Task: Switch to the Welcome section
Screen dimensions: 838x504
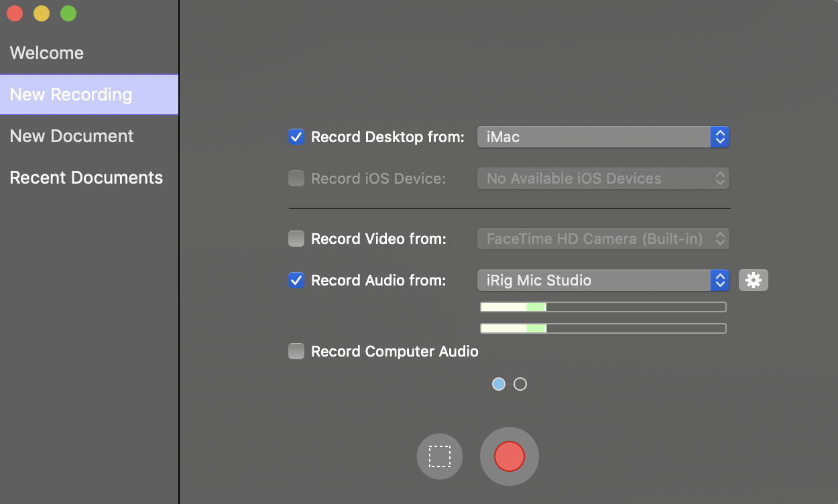Action: tap(46, 53)
